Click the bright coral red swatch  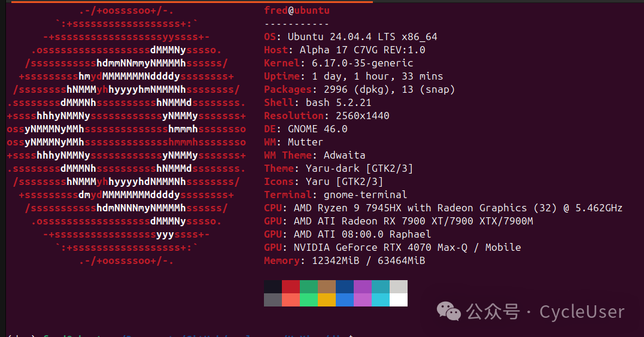coord(291,300)
